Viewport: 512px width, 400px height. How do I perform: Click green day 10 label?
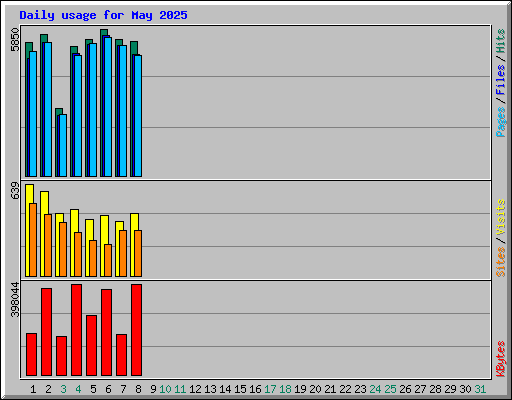165,389
